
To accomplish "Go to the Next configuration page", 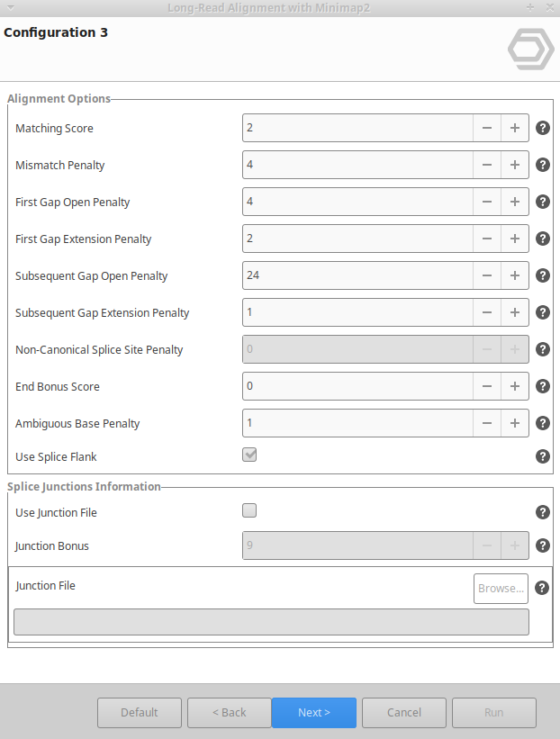I will pos(314,713).
